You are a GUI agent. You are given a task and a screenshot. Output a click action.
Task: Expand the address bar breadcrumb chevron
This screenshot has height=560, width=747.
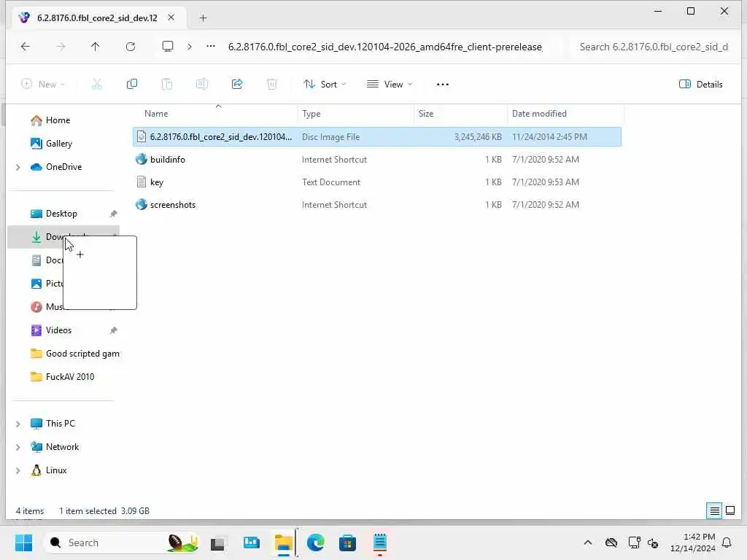click(x=190, y=47)
